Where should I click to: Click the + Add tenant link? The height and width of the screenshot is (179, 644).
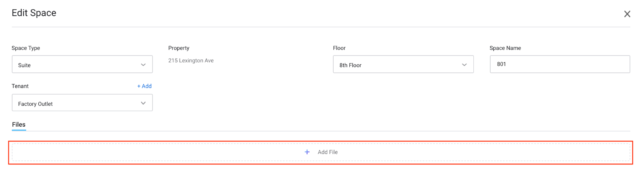pyautogui.click(x=144, y=86)
